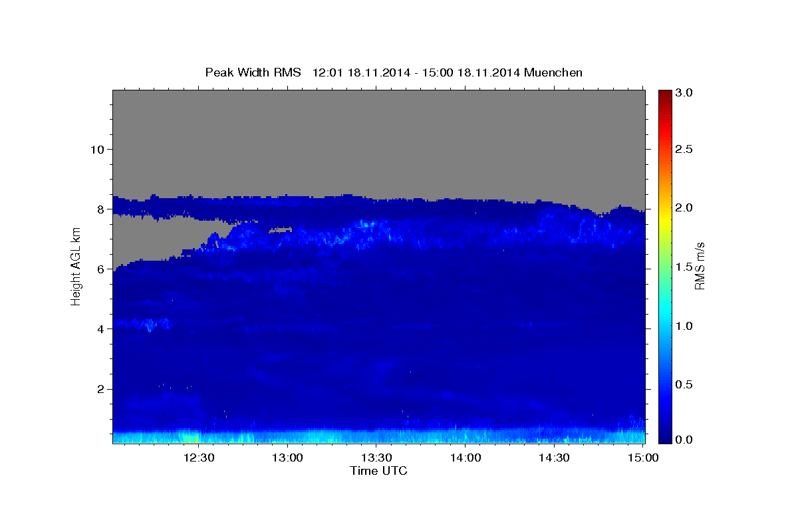Click the '13:30' time axis label
Screen dimensions: 798x532
coord(376,458)
